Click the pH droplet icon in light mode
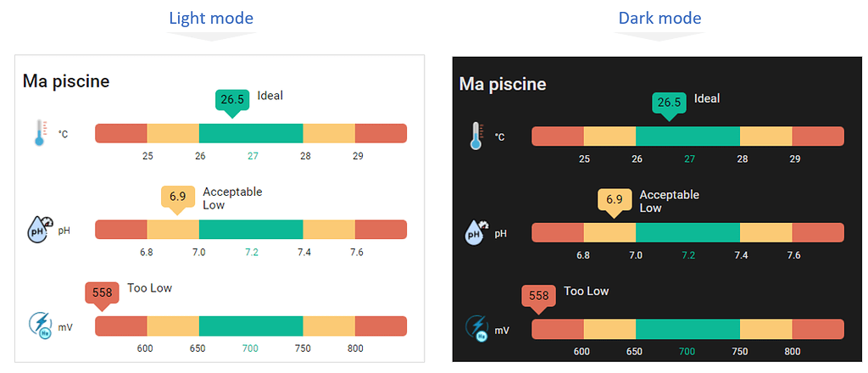Screen dimensions: 868x373 [40, 230]
